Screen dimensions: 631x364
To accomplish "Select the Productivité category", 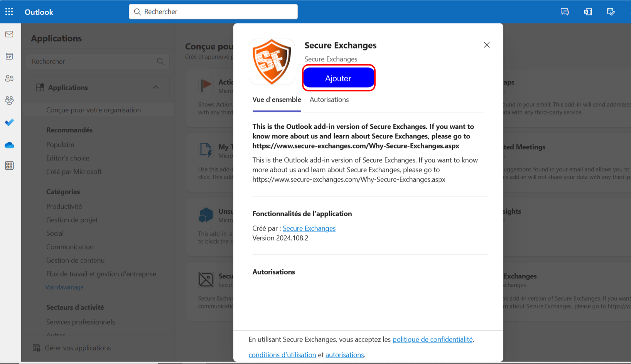I will coord(64,206).
